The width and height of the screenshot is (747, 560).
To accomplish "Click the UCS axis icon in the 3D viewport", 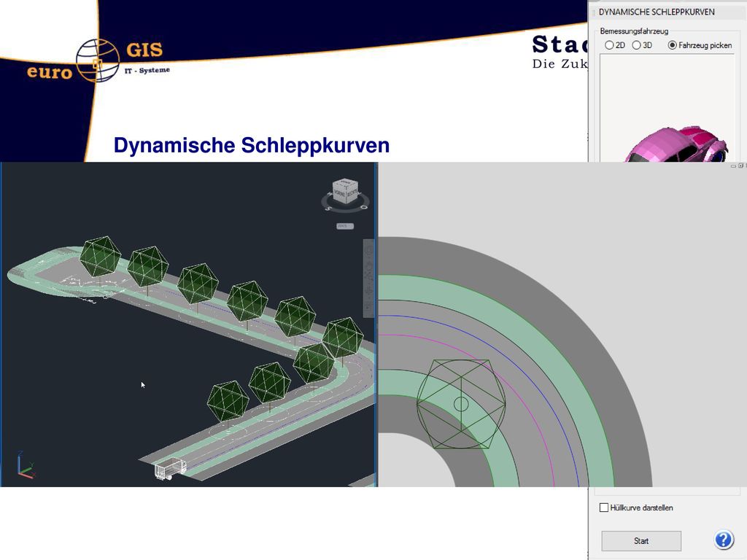I will coord(26,464).
